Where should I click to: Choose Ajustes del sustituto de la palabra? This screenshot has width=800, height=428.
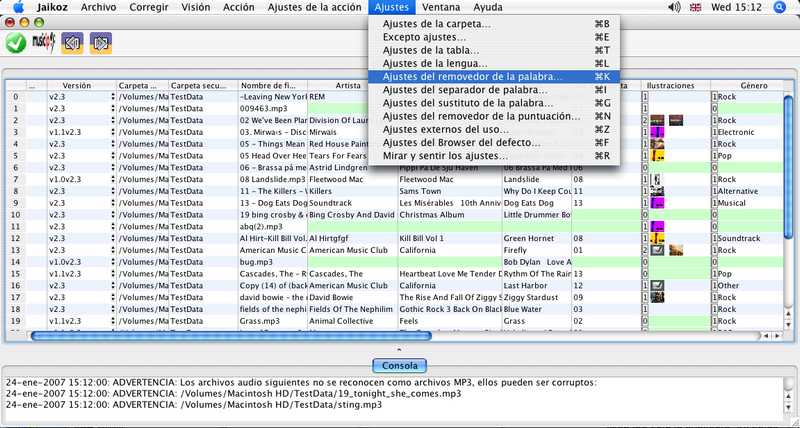coord(493,103)
